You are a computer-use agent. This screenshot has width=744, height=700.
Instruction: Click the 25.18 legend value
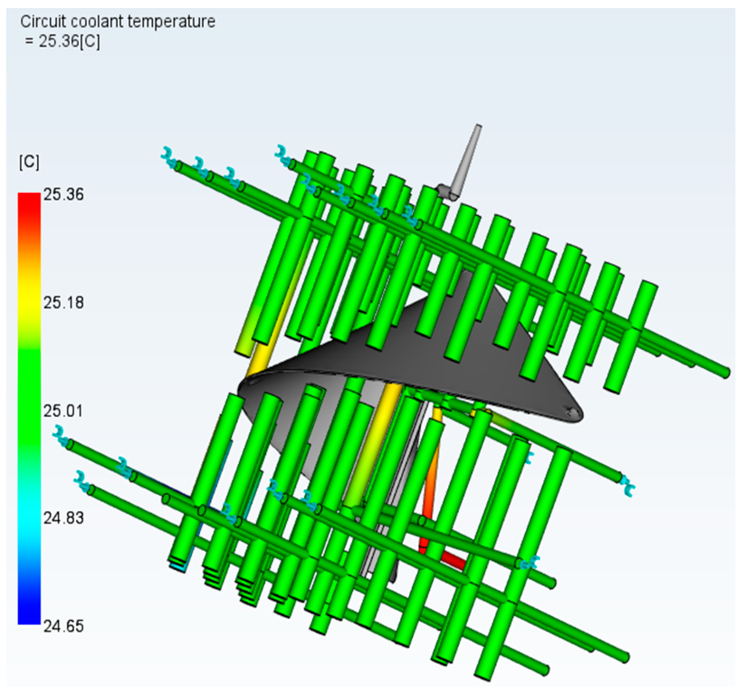[63, 303]
